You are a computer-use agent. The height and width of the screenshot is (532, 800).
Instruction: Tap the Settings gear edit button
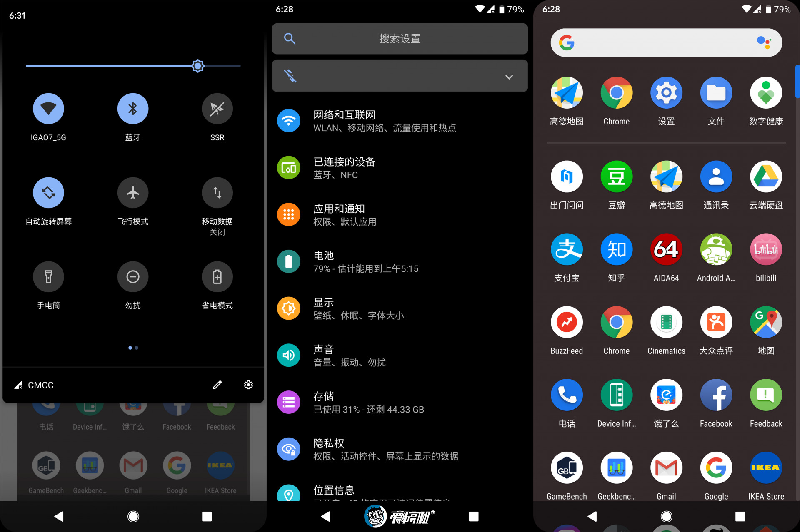coord(249,385)
